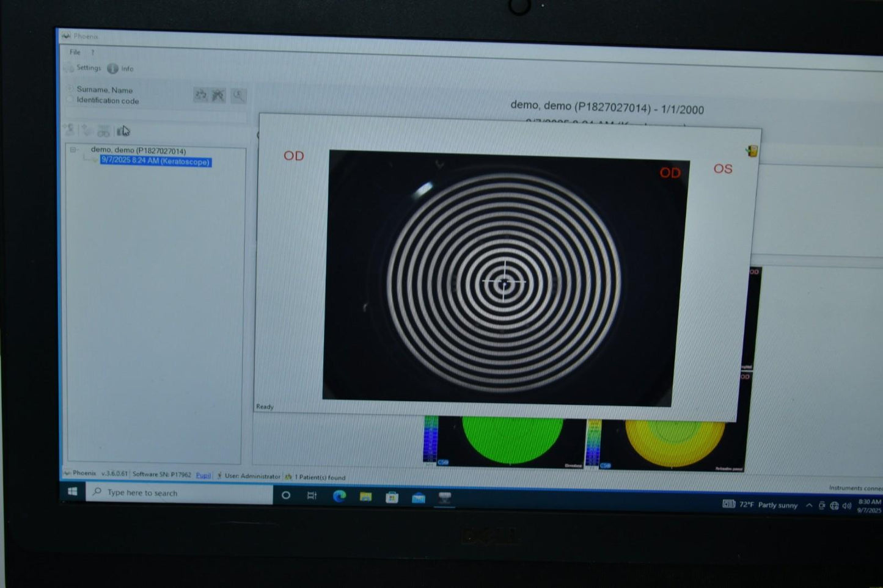Click the delete patient search icon
The width and height of the screenshot is (883, 588).
218,95
